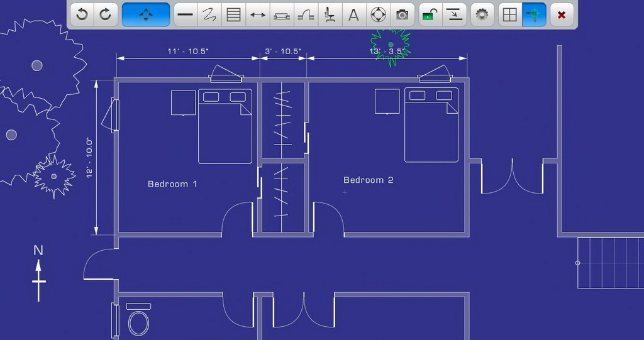This screenshot has width=644, height=340.
Task: Select the toilet fixture symbol
Action: pyautogui.click(x=138, y=320)
